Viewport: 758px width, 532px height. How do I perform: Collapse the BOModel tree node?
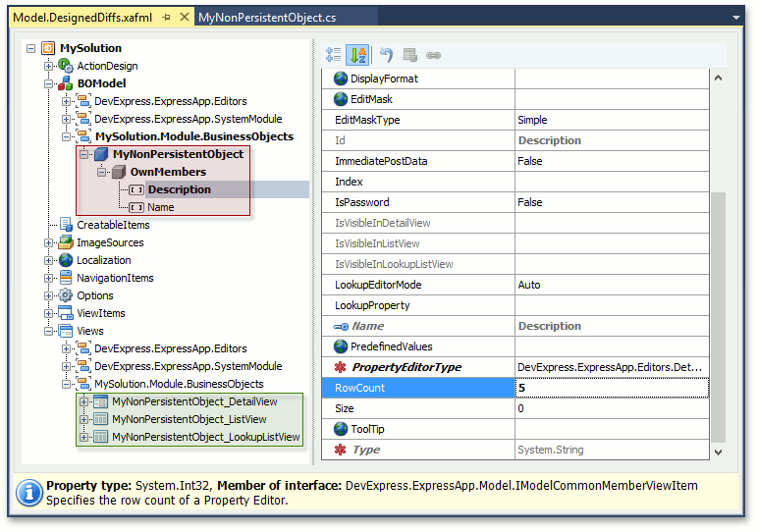(x=49, y=83)
